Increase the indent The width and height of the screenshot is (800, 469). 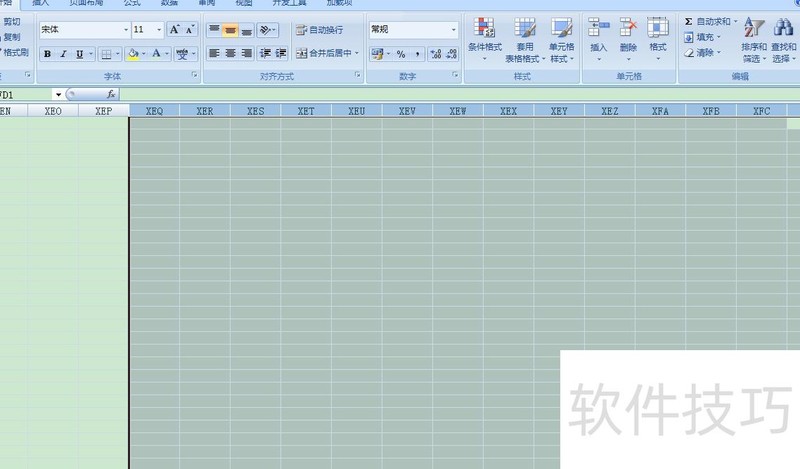pyautogui.click(x=281, y=53)
